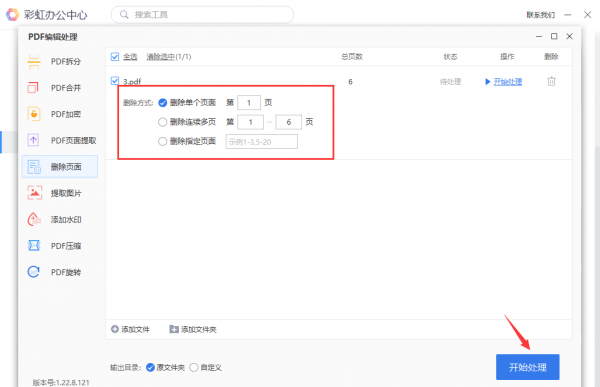600x387 pixels.
Task: Minimize the PDF编辑处理 dialog window
Action: 539,36
